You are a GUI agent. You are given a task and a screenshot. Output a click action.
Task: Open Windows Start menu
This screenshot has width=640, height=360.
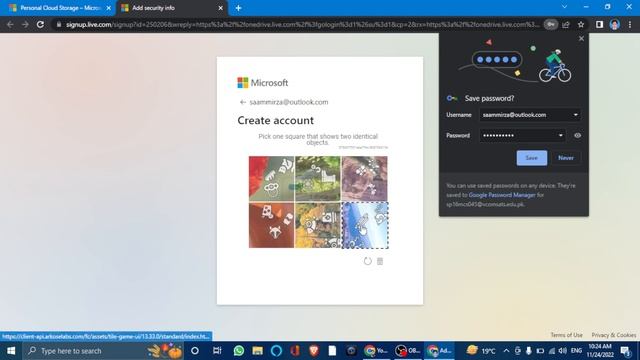tap(11, 351)
